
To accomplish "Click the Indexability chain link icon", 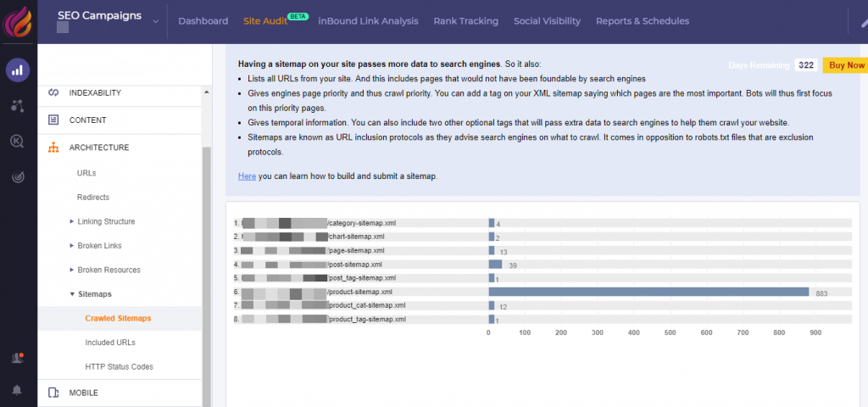I will 53,92.
